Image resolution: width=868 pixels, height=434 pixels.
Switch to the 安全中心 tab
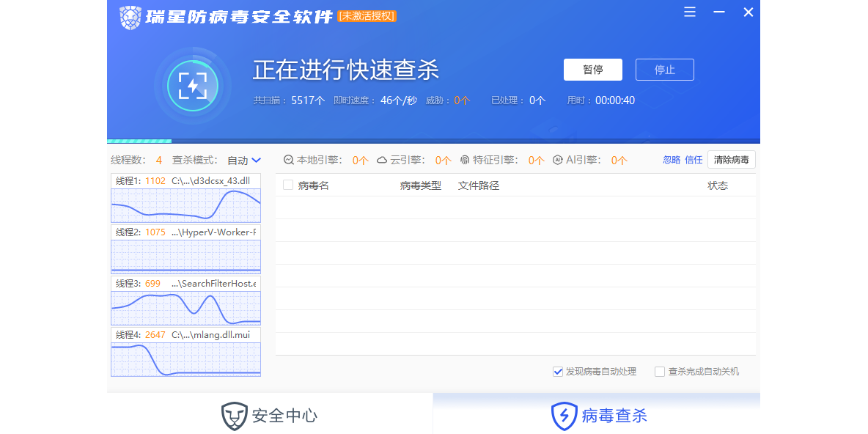pos(270,414)
